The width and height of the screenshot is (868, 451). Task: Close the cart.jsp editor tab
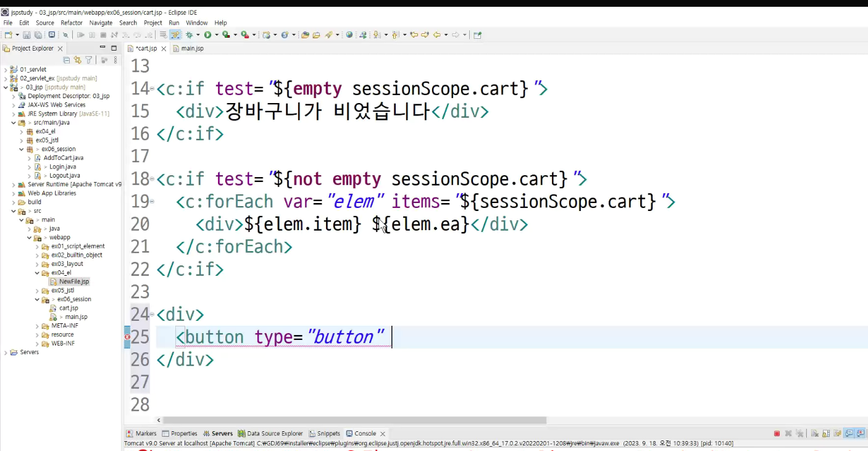pos(164,49)
